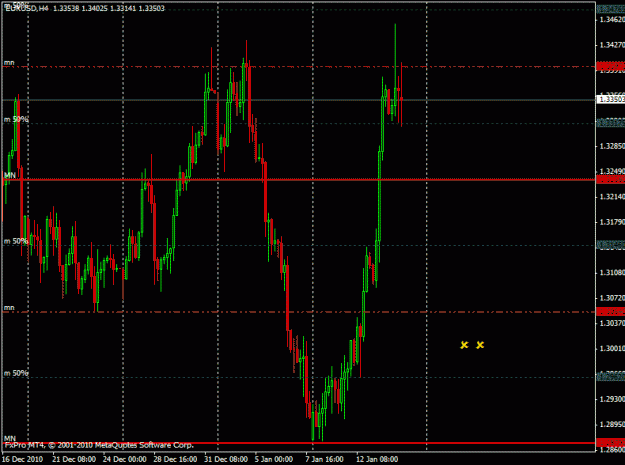Screen dimensions: 625x465
Task: Select the 1.32850 price axis label
Action: pos(612,146)
